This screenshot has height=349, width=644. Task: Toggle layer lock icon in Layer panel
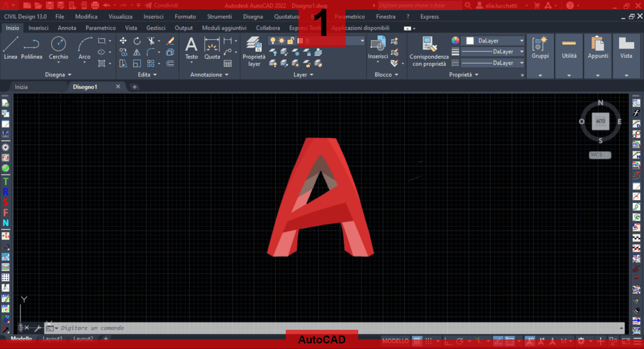(290, 41)
